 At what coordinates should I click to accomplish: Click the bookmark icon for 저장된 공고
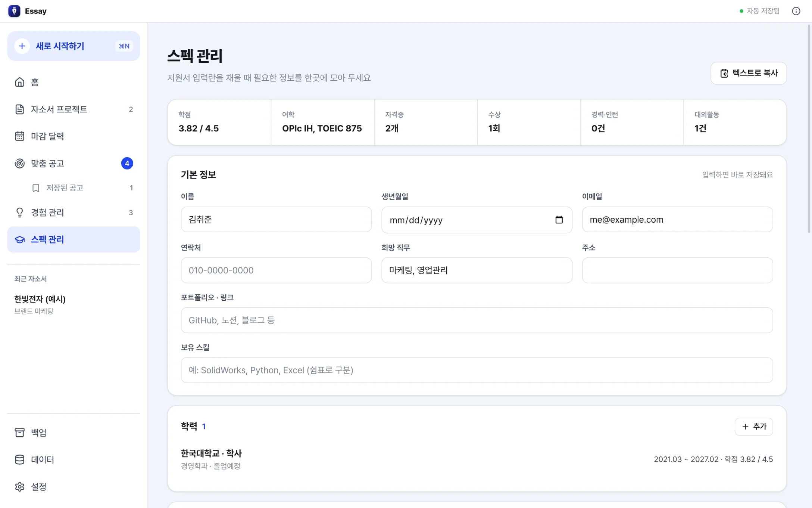(x=36, y=188)
